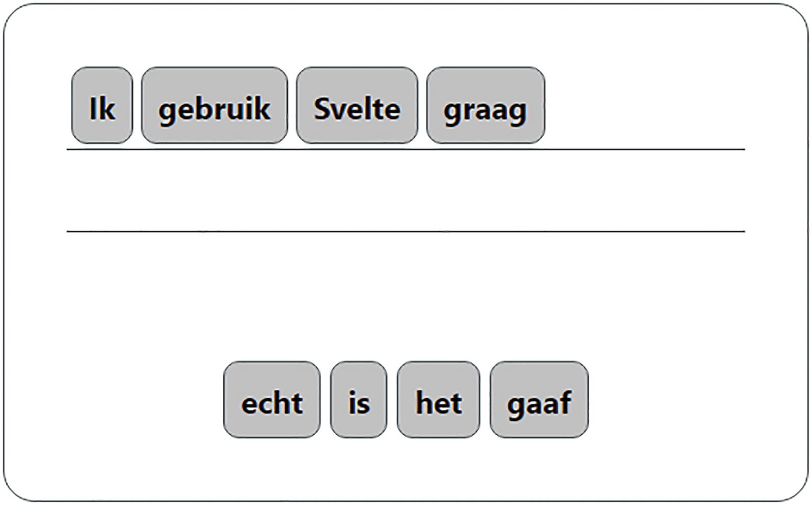This screenshot has width=812, height=505.
Task: Place "is" into the answer area
Action: tap(359, 400)
